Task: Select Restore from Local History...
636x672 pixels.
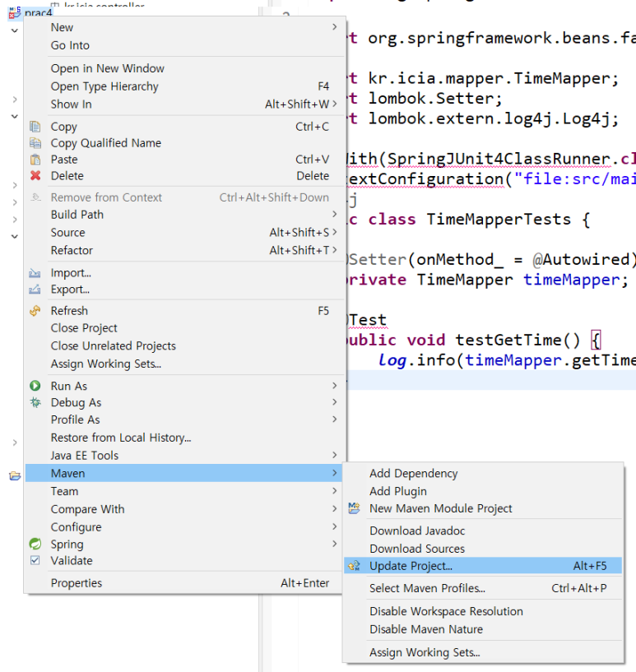Action: click(184, 438)
